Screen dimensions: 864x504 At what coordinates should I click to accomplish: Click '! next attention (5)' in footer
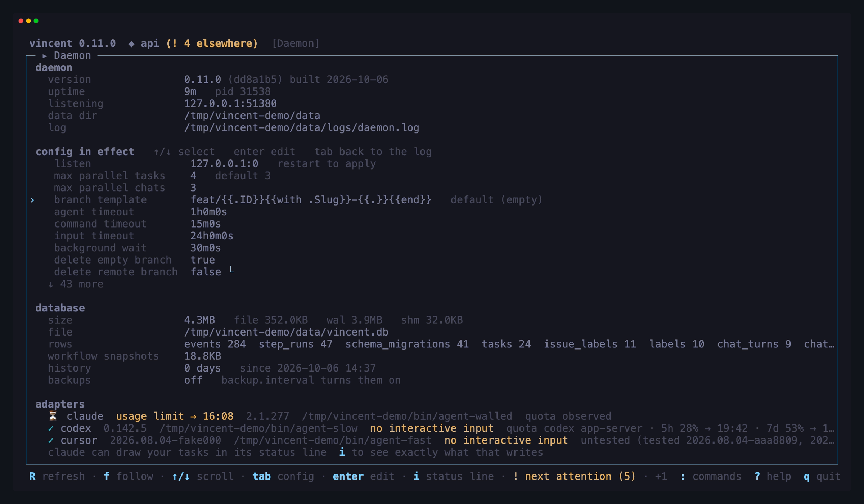click(x=574, y=476)
